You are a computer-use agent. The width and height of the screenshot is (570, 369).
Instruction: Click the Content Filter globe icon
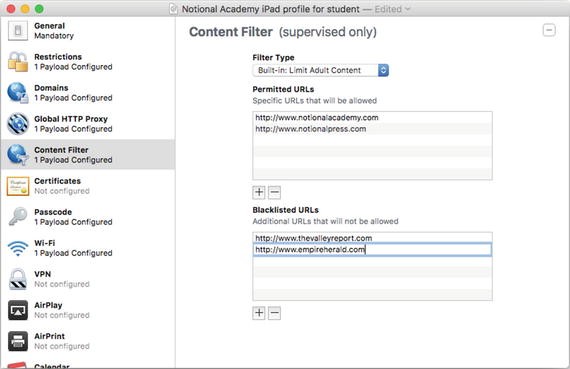click(x=18, y=155)
